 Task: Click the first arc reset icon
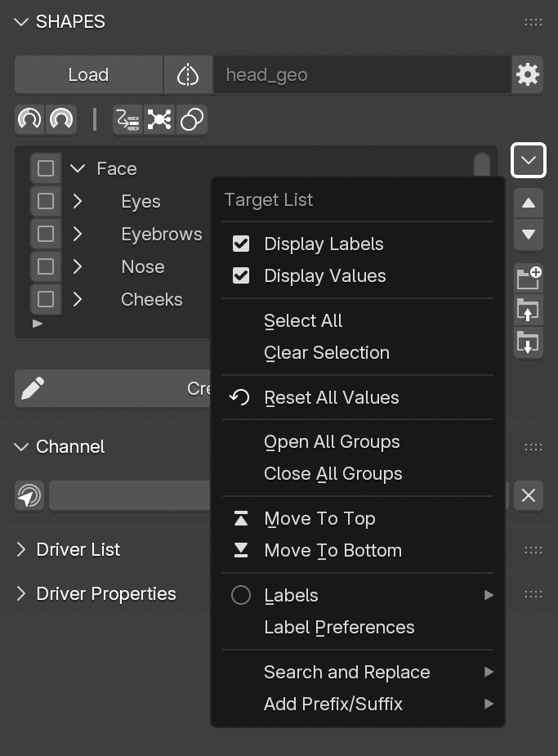(x=29, y=119)
